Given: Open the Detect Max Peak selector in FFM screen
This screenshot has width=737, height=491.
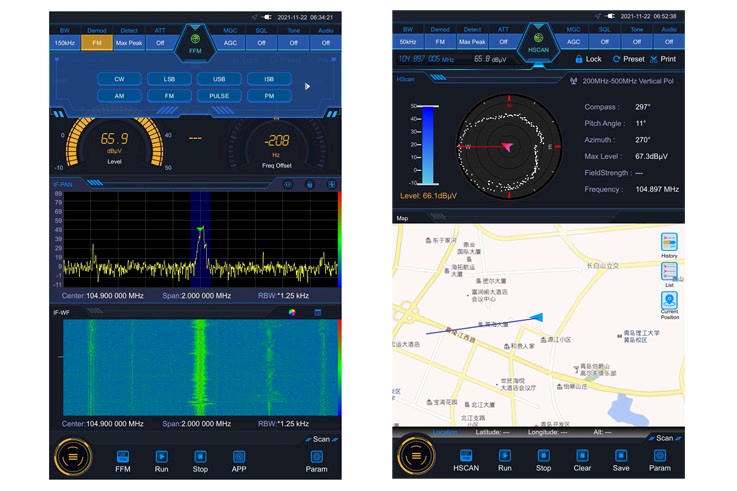Looking at the screenshot, I should (x=128, y=43).
